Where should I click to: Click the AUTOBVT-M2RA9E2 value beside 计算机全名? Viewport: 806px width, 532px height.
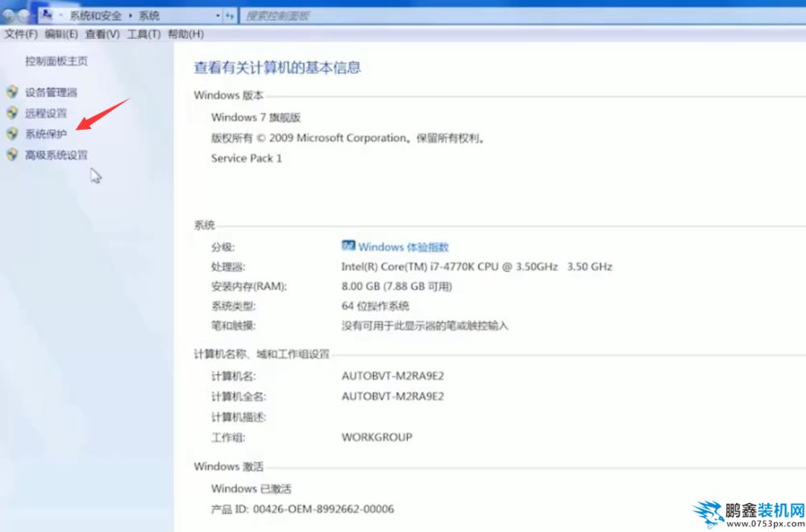(393, 397)
